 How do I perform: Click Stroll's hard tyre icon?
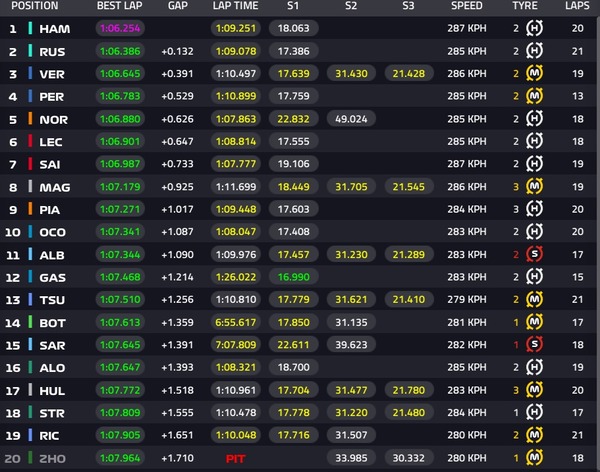coord(534,412)
